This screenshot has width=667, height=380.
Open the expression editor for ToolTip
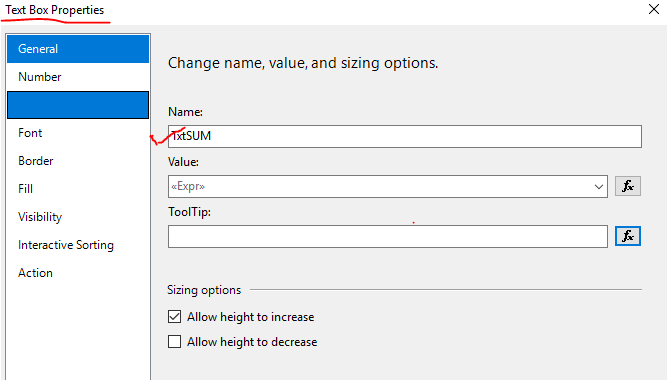[627, 236]
